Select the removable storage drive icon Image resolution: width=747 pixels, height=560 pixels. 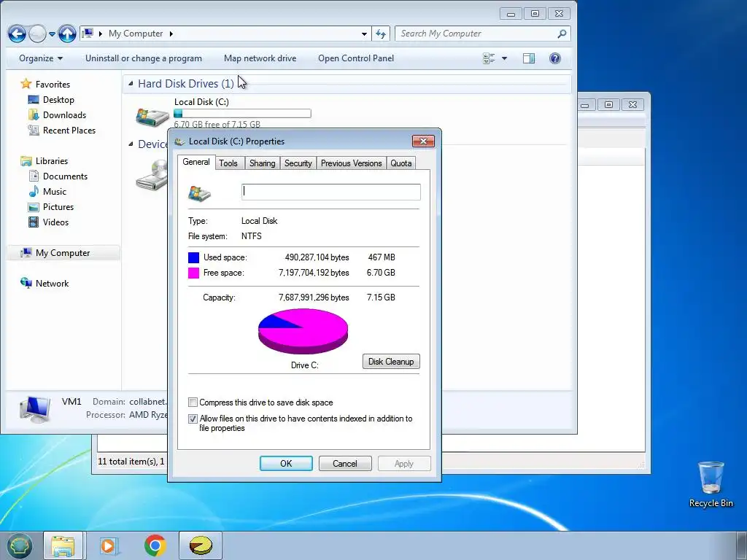tap(152, 175)
